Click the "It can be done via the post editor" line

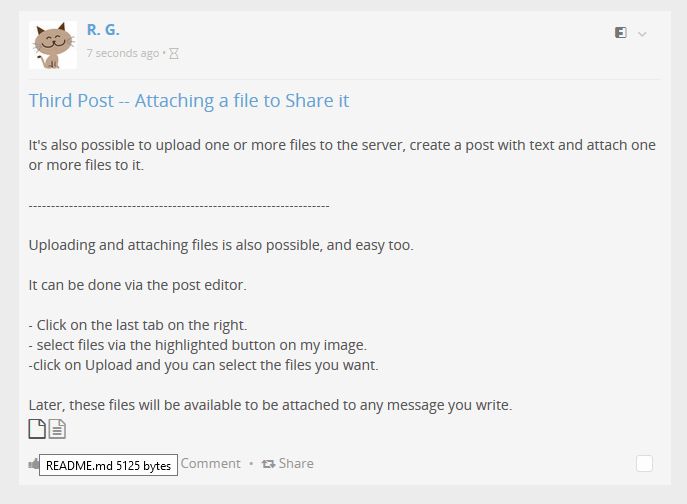137,285
